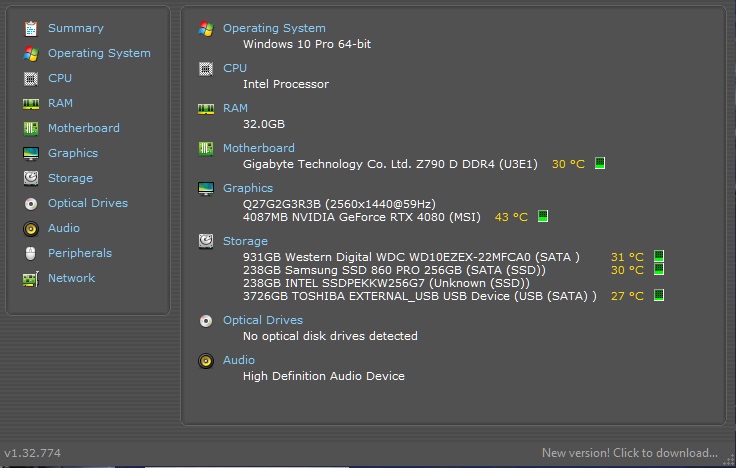Click the Optical Drives disc icon in summary panel

tap(206, 321)
